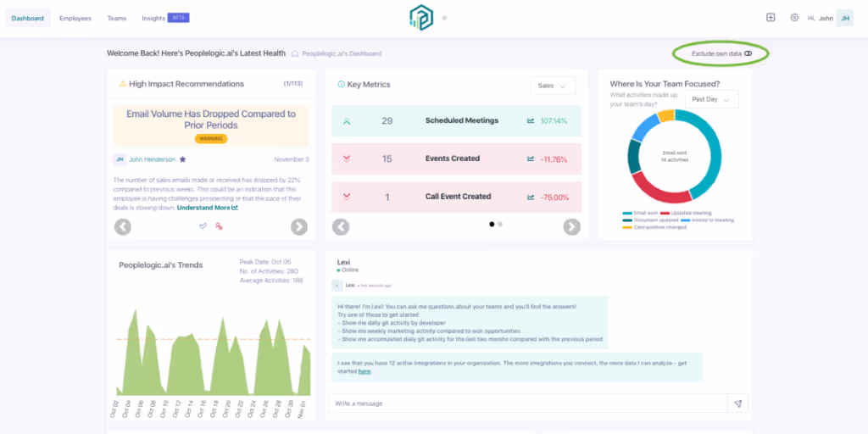Click the (1/113) recommendation counter
This screenshot has height=434, width=868.
tap(292, 84)
